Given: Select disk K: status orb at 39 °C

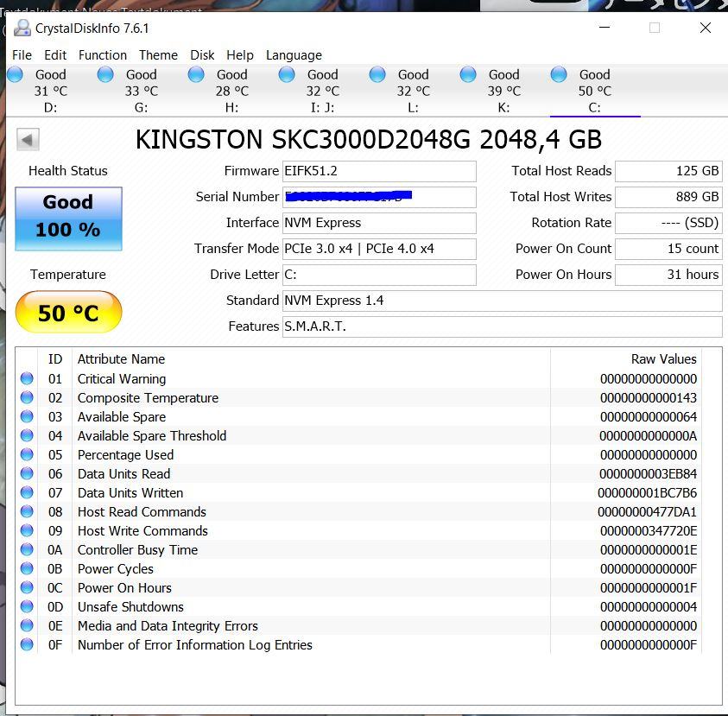Looking at the screenshot, I should point(467,74).
